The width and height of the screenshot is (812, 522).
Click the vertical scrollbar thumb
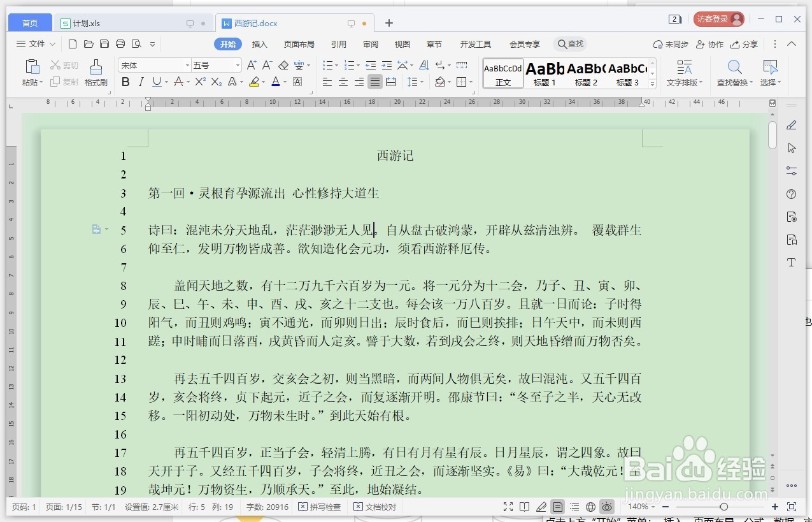point(773,134)
